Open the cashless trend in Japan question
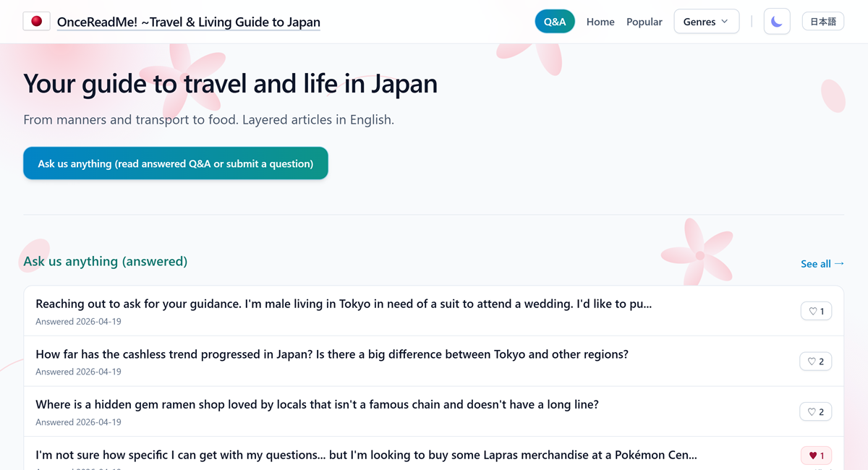 (x=331, y=354)
